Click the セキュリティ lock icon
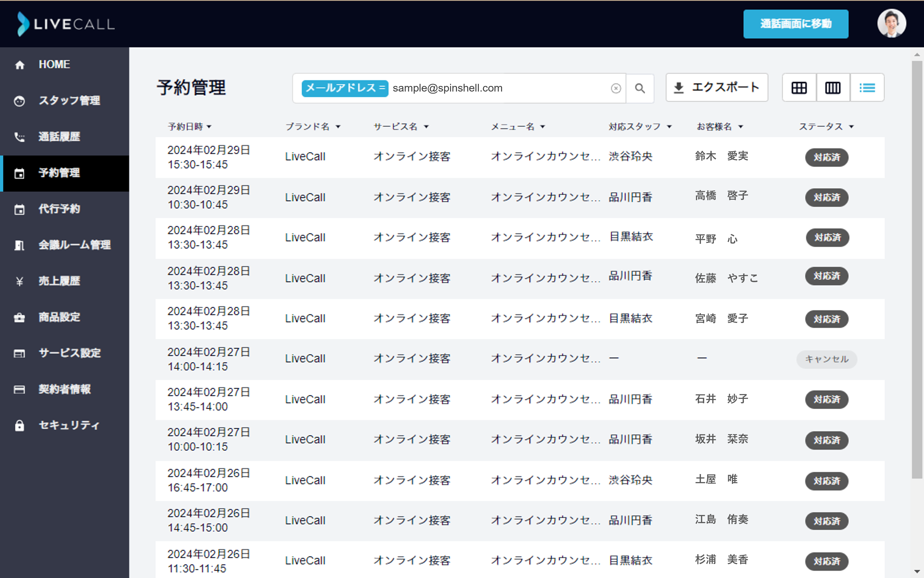 coord(19,426)
